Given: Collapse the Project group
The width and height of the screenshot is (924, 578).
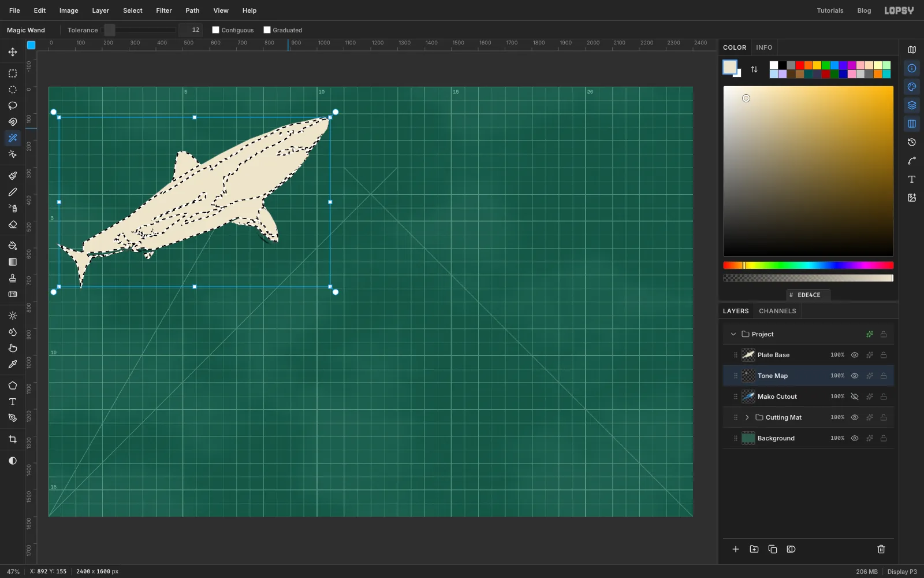Looking at the screenshot, I should pyautogui.click(x=733, y=334).
